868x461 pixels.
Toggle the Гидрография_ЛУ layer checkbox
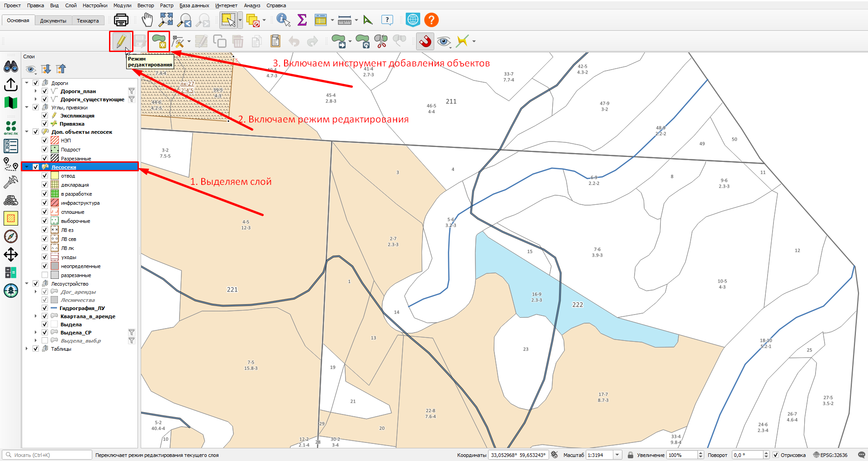tap(45, 308)
